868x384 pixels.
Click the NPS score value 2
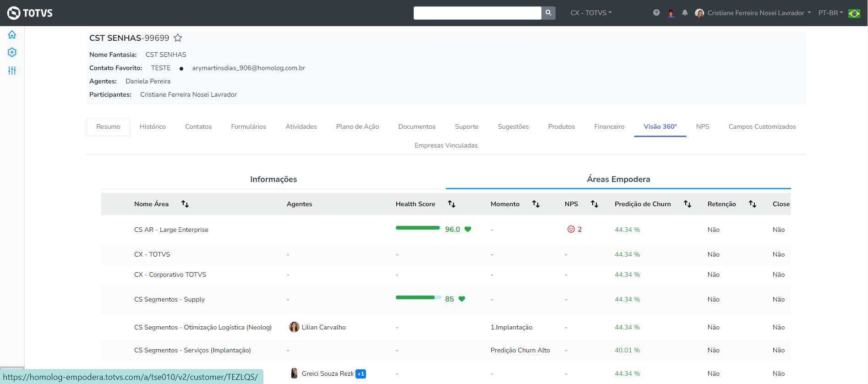click(579, 229)
